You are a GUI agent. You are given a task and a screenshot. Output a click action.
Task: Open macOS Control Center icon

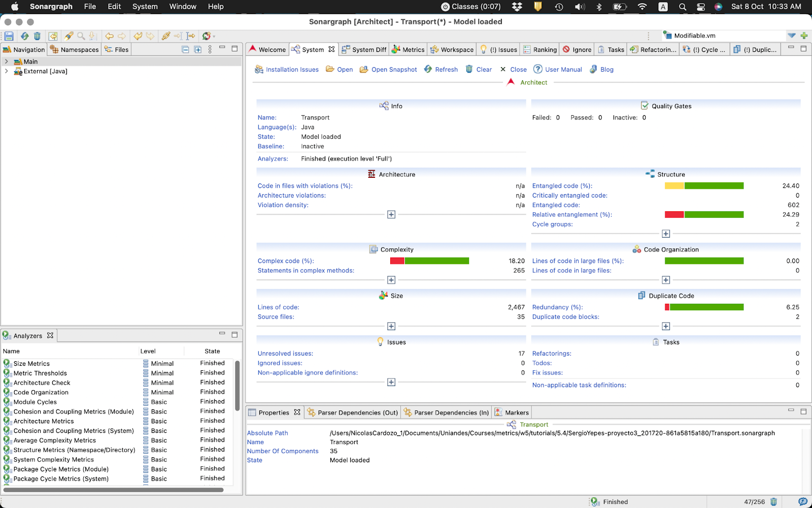(x=701, y=7)
